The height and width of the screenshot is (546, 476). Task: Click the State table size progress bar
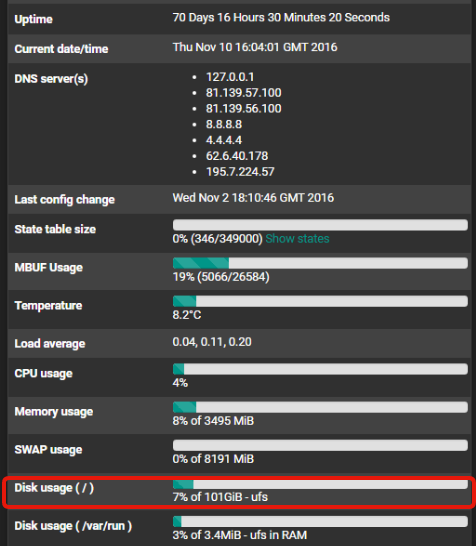pos(320,225)
